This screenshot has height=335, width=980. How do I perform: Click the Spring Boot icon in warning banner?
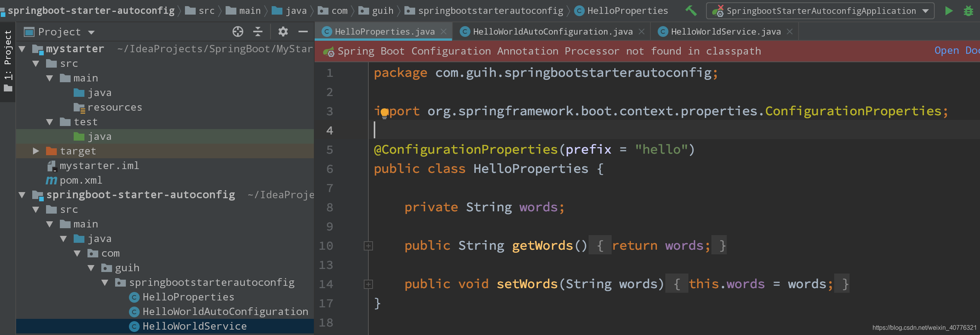[x=328, y=51]
